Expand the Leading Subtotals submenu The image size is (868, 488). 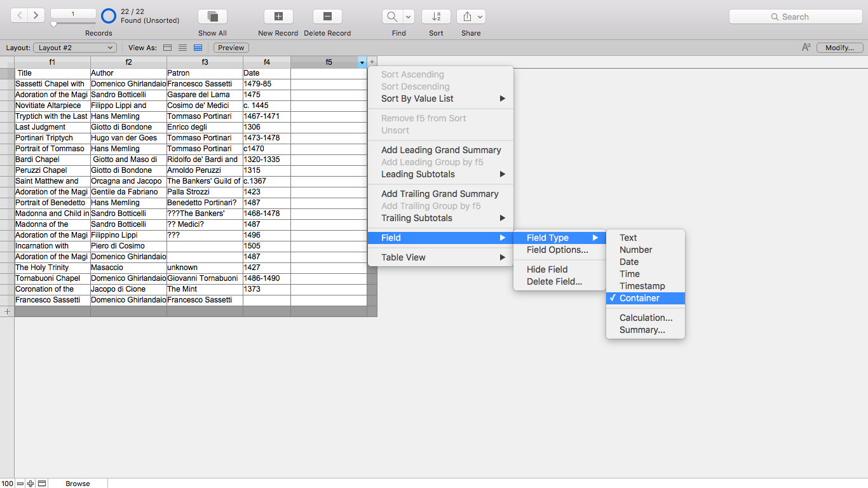click(440, 174)
